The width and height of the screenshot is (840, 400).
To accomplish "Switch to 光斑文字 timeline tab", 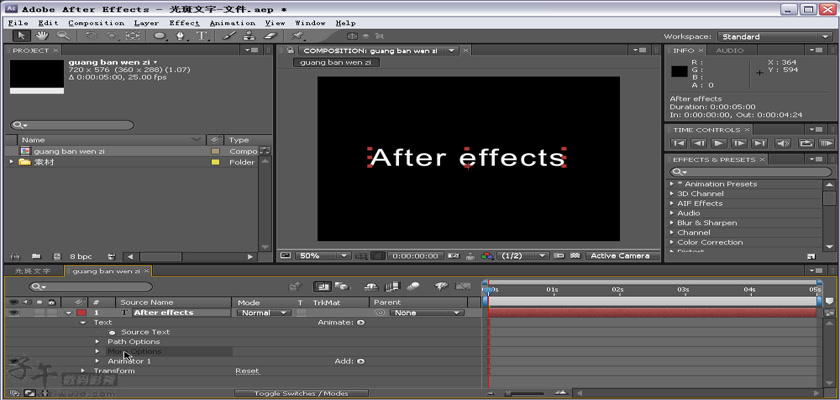I will (33, 271).
